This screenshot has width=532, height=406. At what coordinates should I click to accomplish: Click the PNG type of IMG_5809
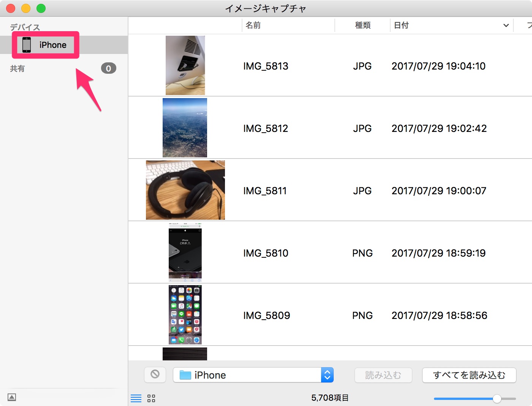[362, 316]
